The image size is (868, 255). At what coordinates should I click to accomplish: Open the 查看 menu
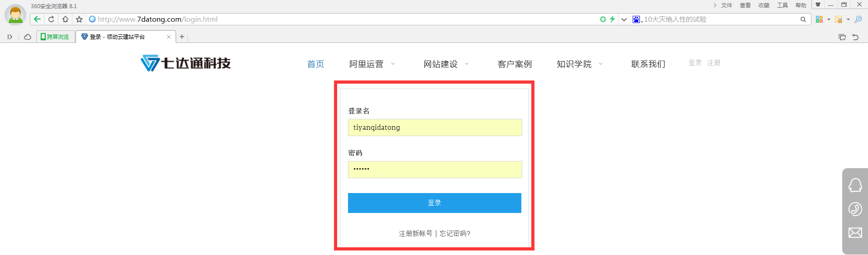[745, 5]
